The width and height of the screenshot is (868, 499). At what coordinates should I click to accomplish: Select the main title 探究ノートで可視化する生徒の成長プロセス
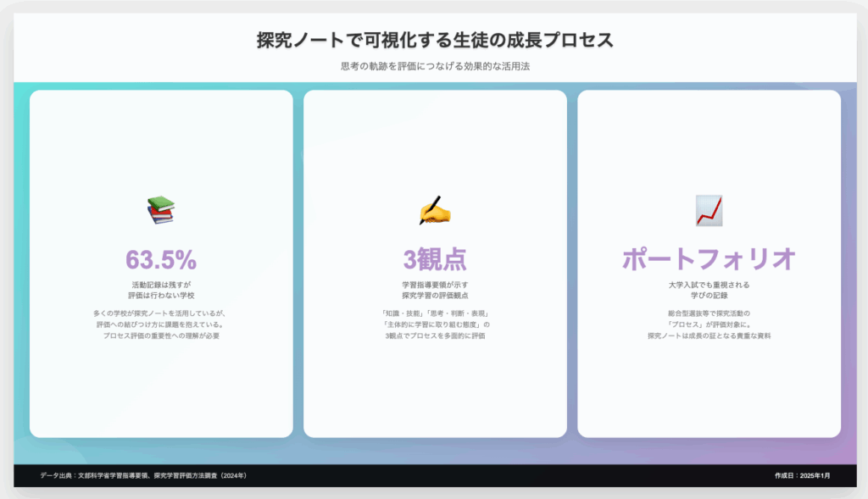pos(435,40)
